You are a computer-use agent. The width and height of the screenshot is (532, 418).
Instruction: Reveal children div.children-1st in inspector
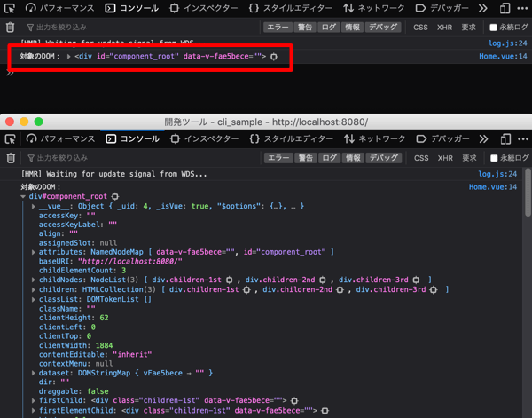(x=246, y=289)
